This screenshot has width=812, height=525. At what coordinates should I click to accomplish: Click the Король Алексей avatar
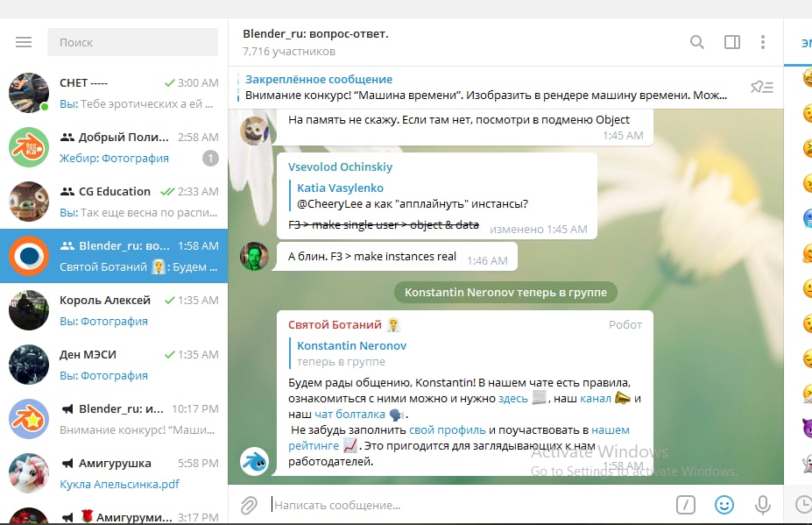pyautogui.click(x=29, y=310)
